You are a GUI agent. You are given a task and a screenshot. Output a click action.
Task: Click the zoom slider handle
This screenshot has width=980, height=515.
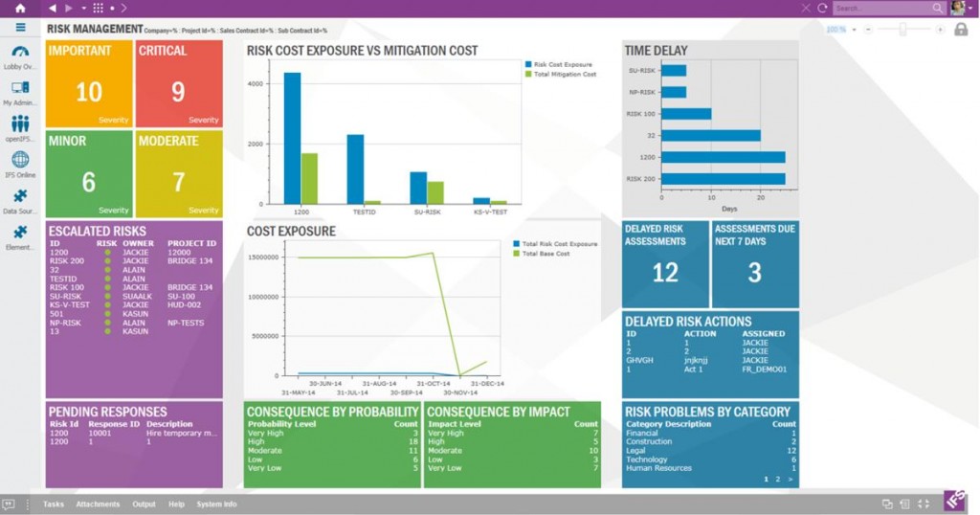[x=902, y=30]
